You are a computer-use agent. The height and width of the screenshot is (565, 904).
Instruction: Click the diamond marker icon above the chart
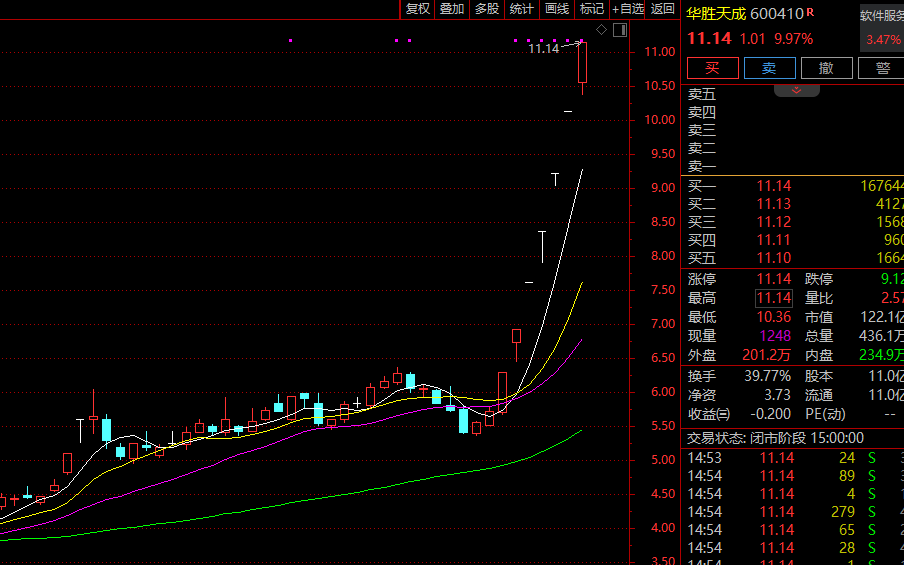(602, 29)
